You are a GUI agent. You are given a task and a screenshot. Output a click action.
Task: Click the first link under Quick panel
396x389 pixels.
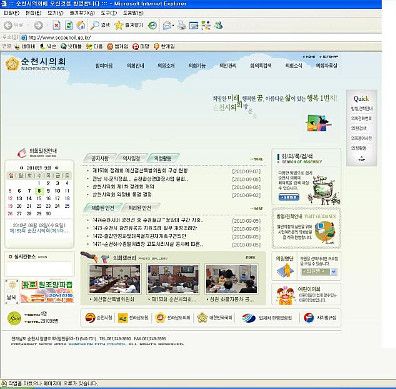tap(361, 109)
